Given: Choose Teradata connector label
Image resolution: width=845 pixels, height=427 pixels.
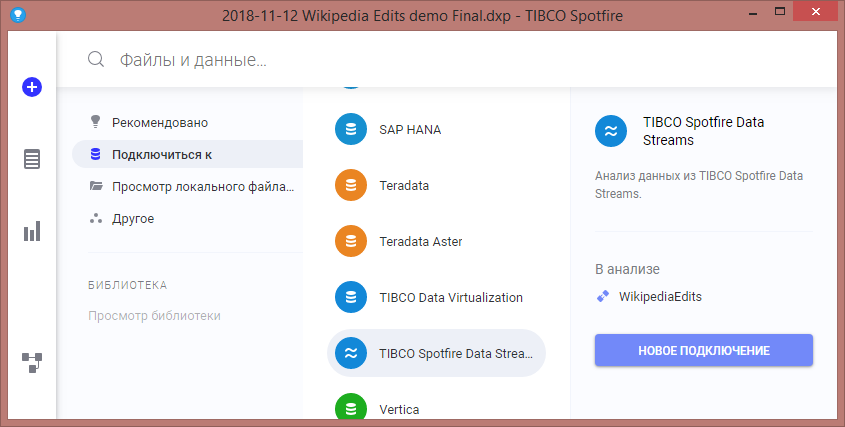Looking at the screenshot, I should click(404, 185).
